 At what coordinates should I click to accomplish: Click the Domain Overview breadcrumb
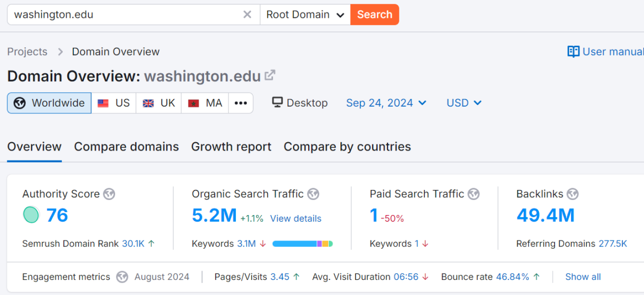pyautogui.click(x=116, y=52)
